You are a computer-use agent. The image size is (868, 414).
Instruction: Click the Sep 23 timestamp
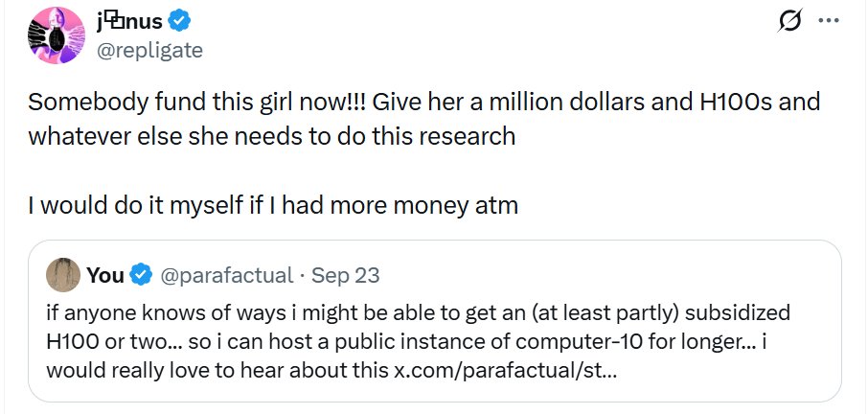point(346,275)
